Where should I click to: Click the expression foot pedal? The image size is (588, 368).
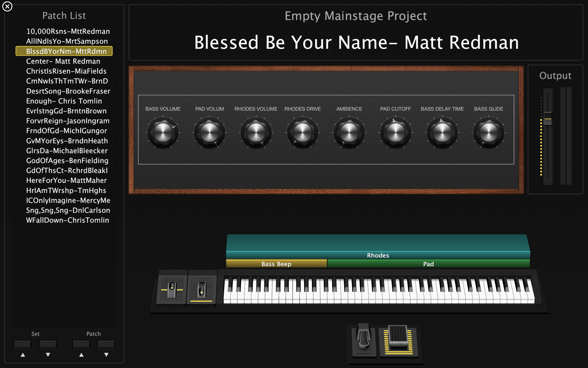tap(399, 340)
